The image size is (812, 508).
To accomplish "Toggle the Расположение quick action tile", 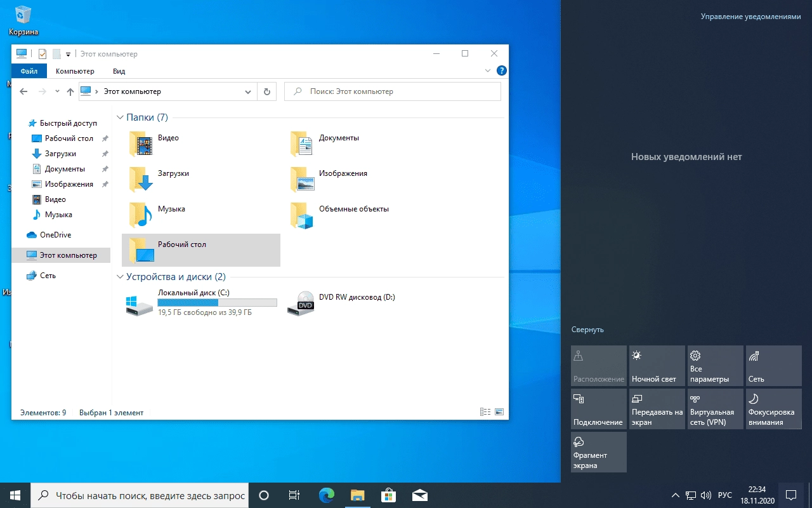I will (598, 366).
